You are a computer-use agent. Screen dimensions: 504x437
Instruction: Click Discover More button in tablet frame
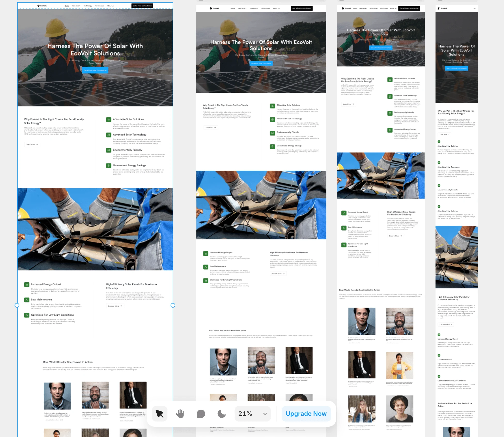[x=395, y=236]
